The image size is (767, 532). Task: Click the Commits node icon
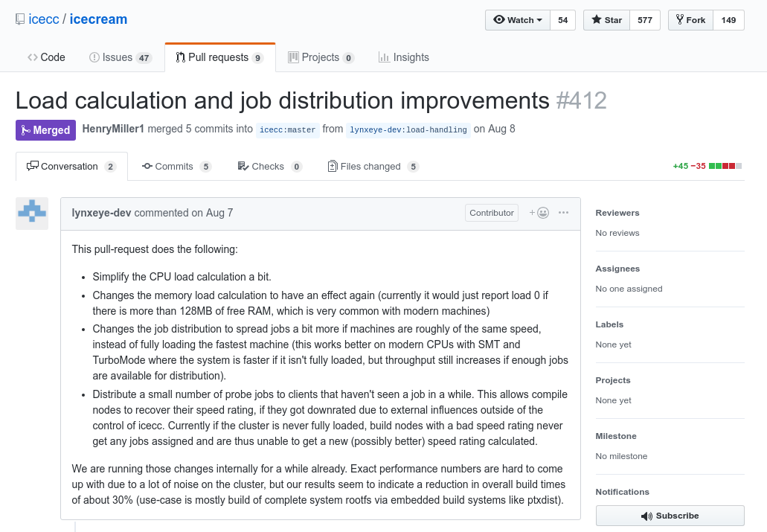click(147, 166)
